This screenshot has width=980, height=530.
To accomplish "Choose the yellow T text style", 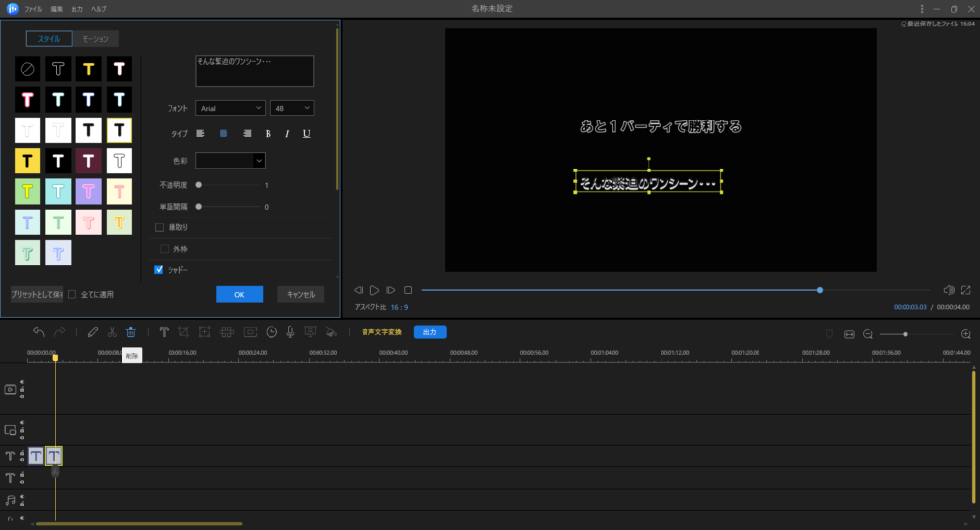I will 89,69.
